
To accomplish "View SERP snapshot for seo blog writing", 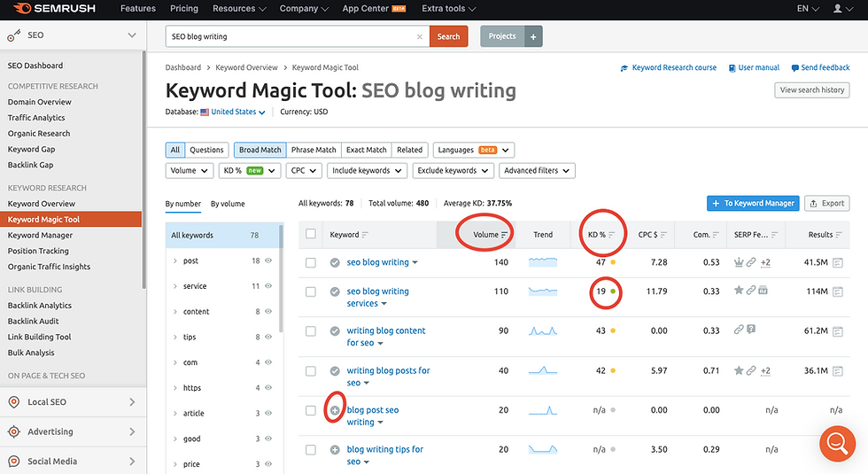I will pos(838,262).
